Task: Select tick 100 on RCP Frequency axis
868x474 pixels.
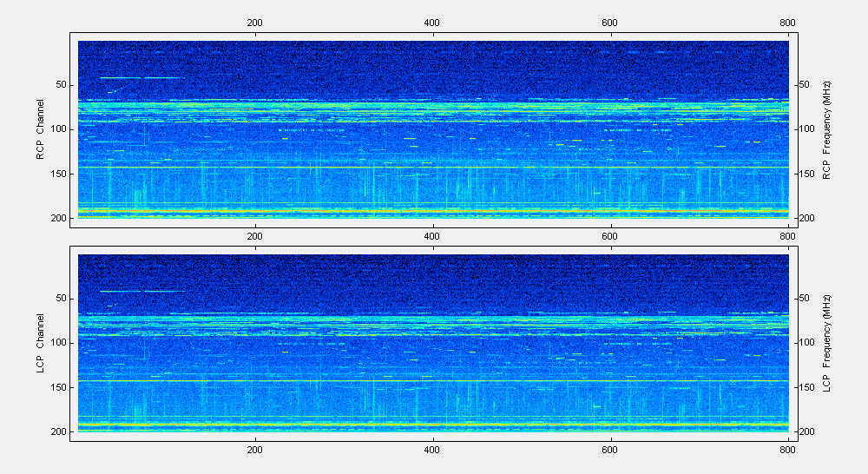Action: coord(806,129)
